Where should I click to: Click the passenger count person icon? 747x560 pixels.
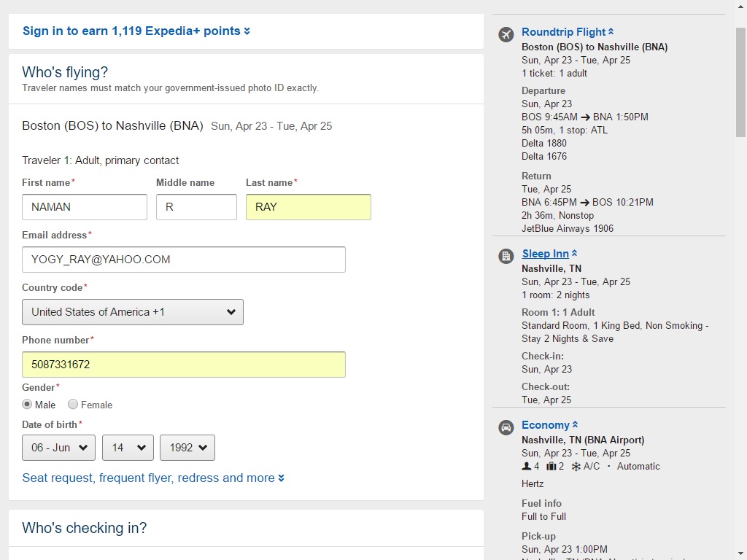pos(527,466)
